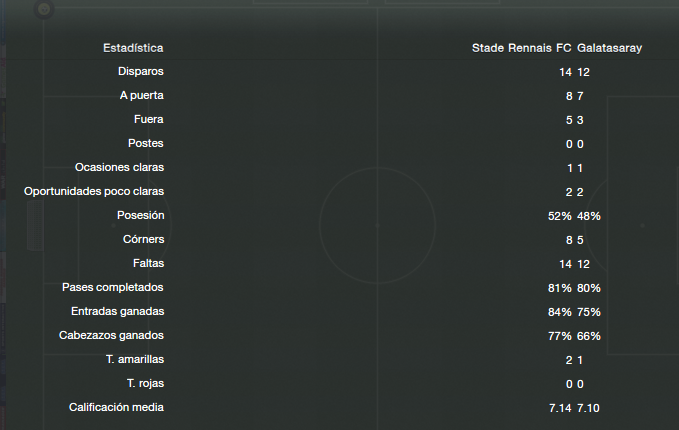Select the Stade Rennais FC column header
Image resolution: width=679 pixels, height=430 pixels.
521,48
